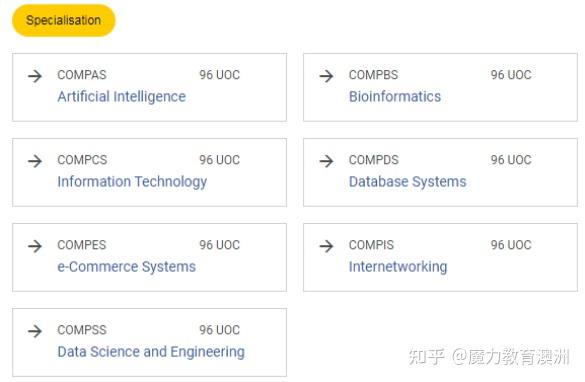Click the arrow icon beside COMPSS
This screenshot has height=382, width=585.
pos(35,331)
